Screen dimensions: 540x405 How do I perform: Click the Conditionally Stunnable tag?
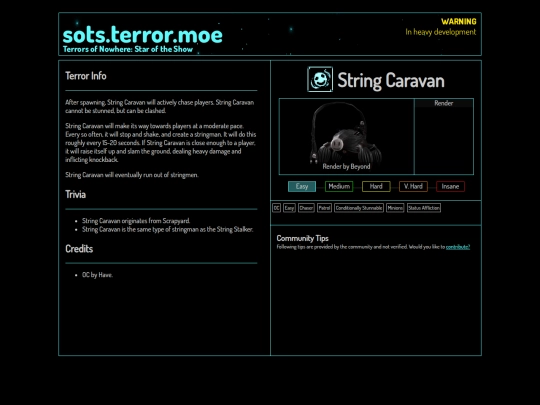(359, 208)
